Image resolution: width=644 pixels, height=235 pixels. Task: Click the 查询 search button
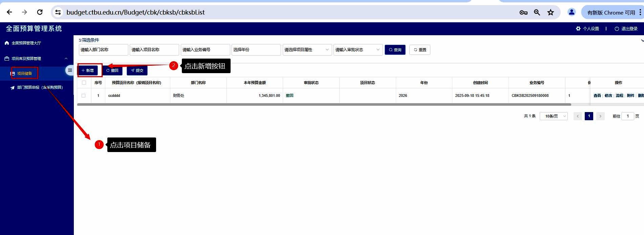[395, 50]
